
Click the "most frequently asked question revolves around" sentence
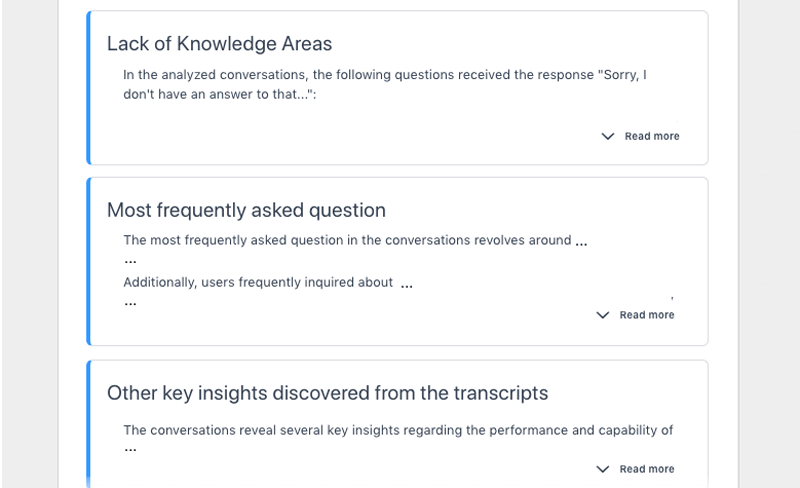[x=347, y=240]
